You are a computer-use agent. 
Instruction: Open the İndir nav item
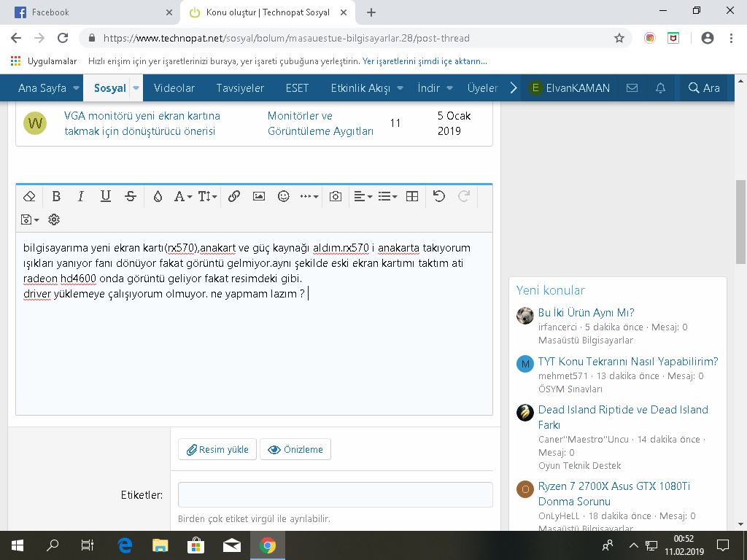(428, 88)
